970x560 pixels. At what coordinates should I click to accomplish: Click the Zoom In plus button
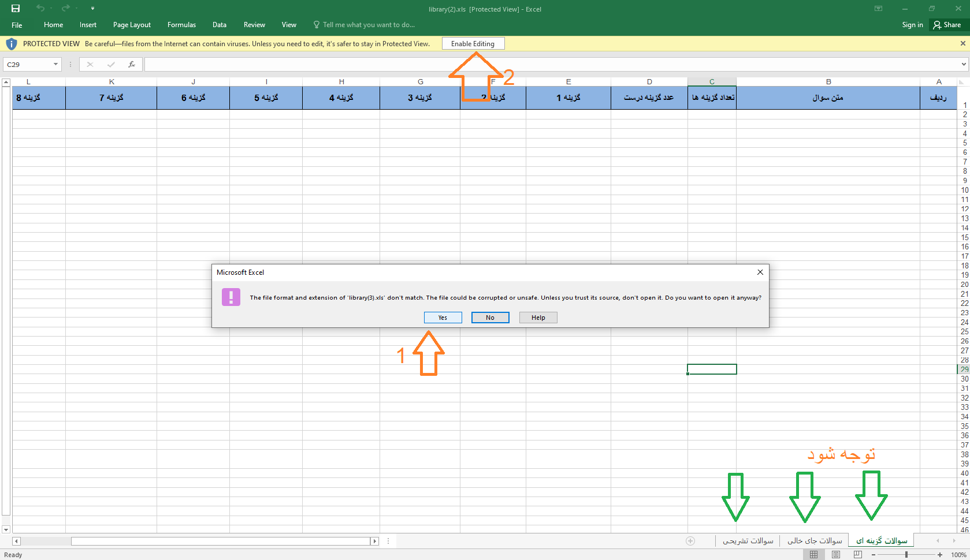tap(940, 555)
